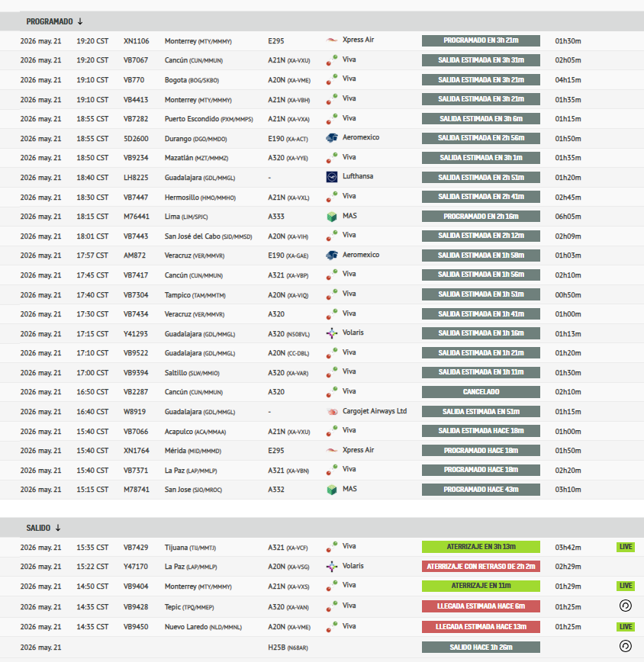The height and width of the screenshot is (662, 644).
Task: Click the Viva logo on VB7067 row
Action: [332, 60]
